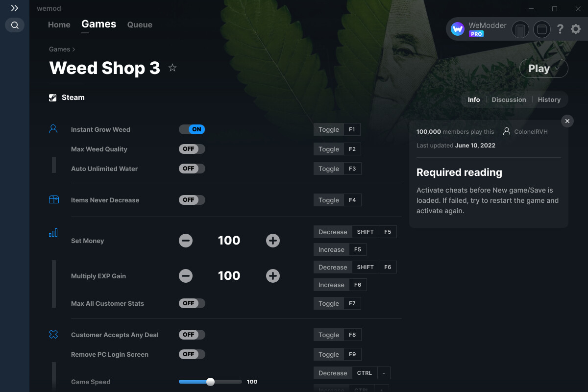The height and width of the screenshot is (392, 588).
Task: Expand the Play button dropdown arrow
Action: 557,69
